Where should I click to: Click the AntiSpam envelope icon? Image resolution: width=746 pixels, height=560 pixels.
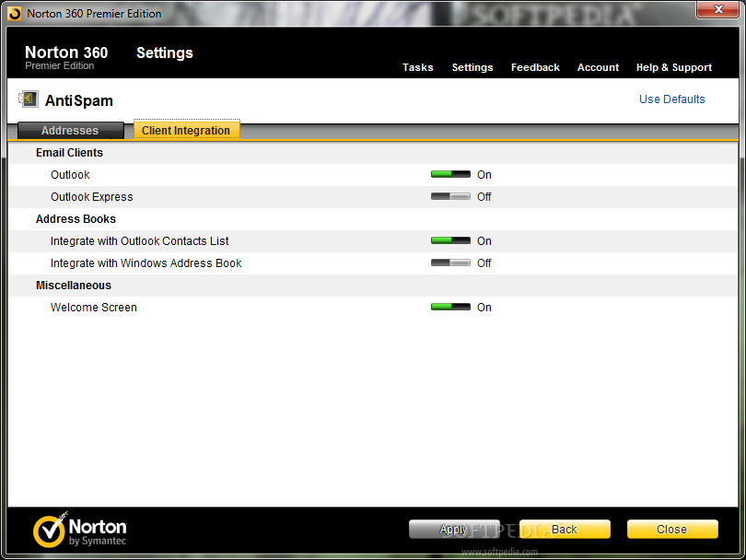29,99
